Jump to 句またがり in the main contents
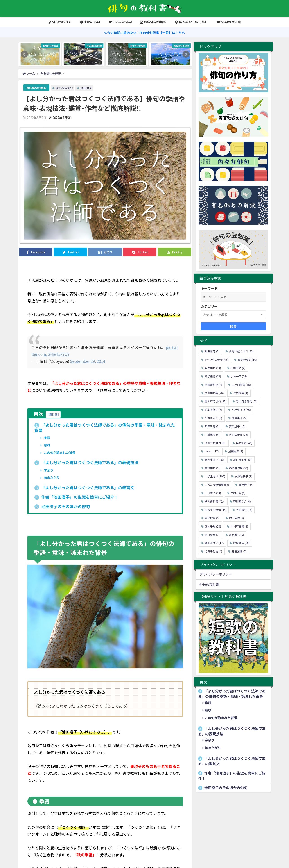This screenshot has width=289, height=868. [51, 477]
